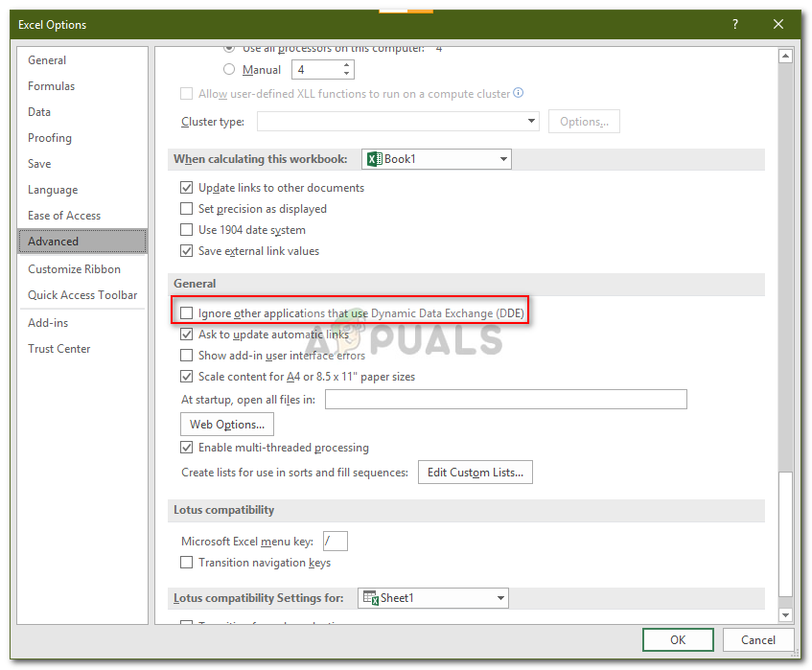
Task: Toggle Update links to other documents
Action: [x=186, y=188]
